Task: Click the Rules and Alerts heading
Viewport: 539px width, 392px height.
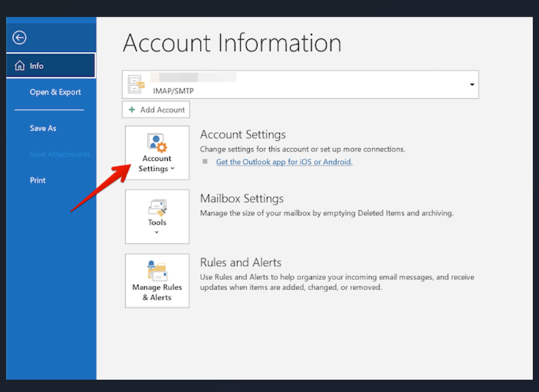Action: coord(241,262)
